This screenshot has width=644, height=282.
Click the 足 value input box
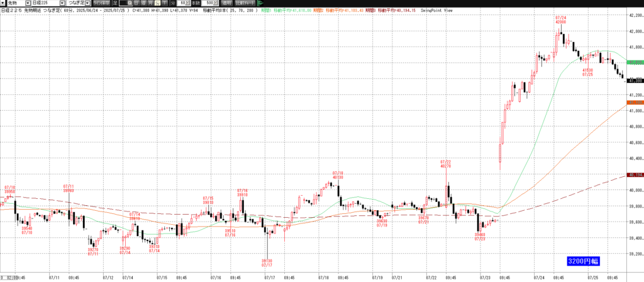pyautogui.click(x=125, y=3)
